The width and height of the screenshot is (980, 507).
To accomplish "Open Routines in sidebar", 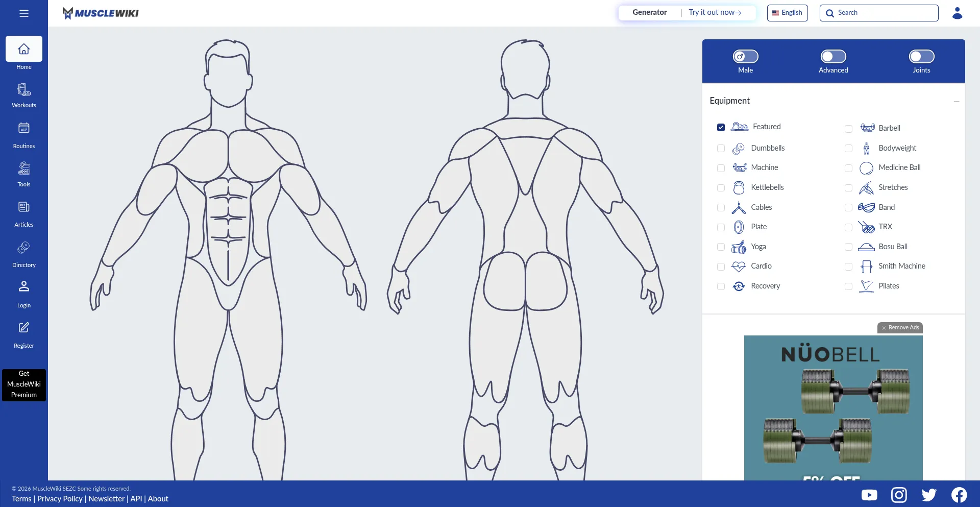I will coord(24,135).
